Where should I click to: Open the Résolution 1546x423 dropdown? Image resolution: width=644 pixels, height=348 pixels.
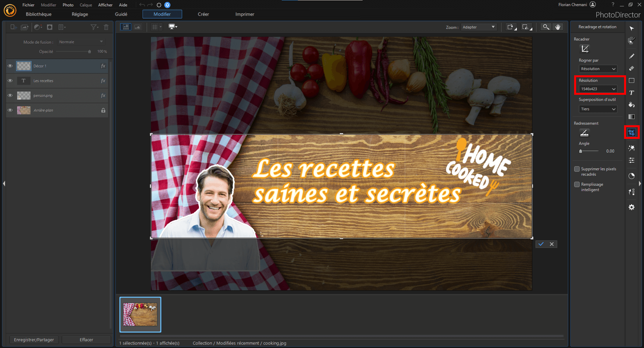click(598, 89)
